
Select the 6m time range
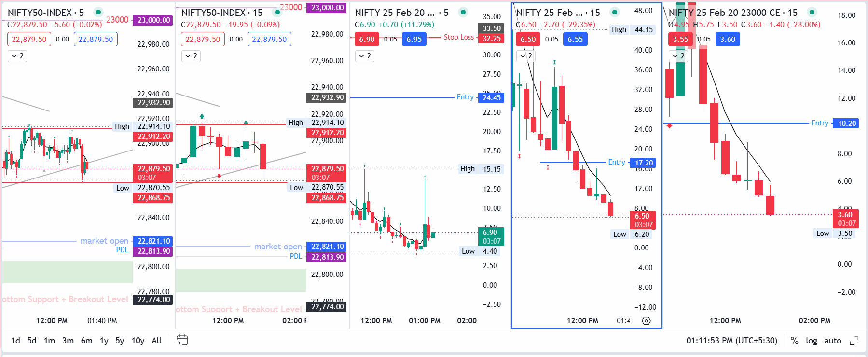point(87,341)
